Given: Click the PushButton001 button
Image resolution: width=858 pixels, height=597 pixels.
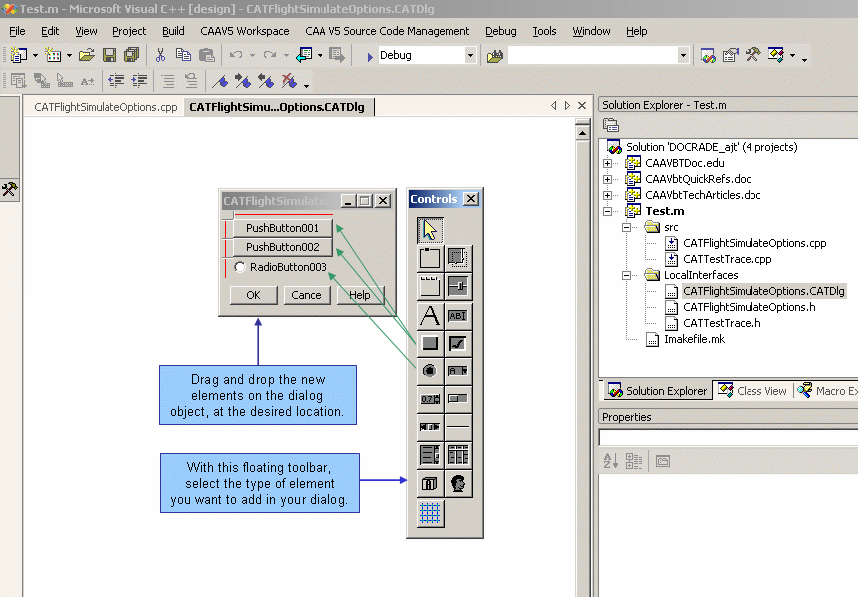Looking at the screenshot, I should [282, 228].
